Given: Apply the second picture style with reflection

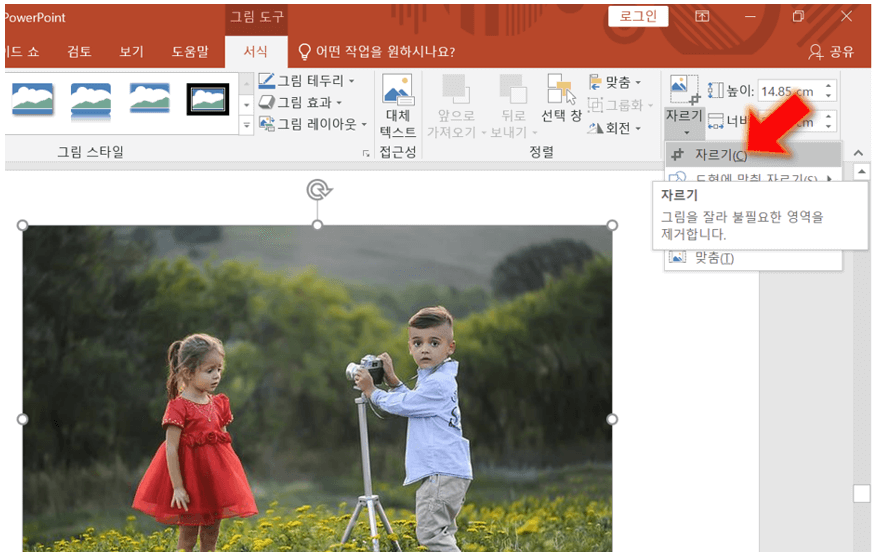Looking at the screenshot, I should click(x=91, y=101).
